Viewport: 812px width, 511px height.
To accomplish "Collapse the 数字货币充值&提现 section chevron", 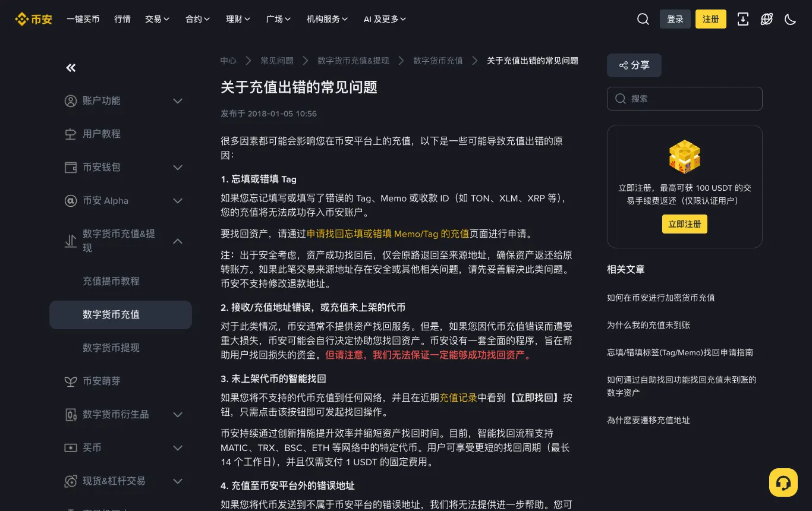I will 178,241.
